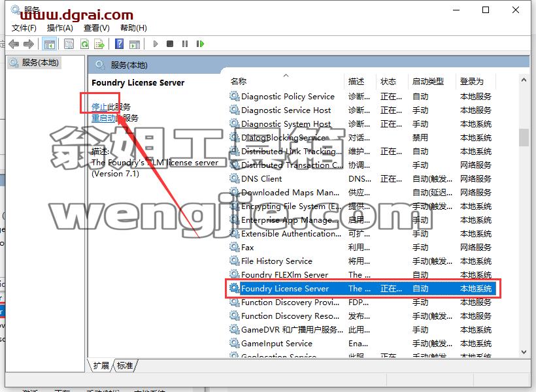Click the Restart Service toolbar icon
Image resolution: width=536 pixels, height=392 pixels.
pyautogui.click(x=200, y=44)
